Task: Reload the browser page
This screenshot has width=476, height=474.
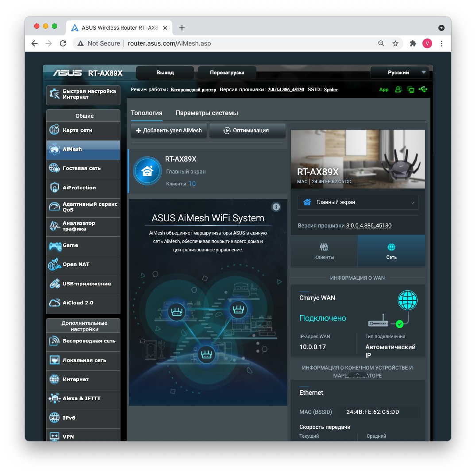Action: pos(63,43)
